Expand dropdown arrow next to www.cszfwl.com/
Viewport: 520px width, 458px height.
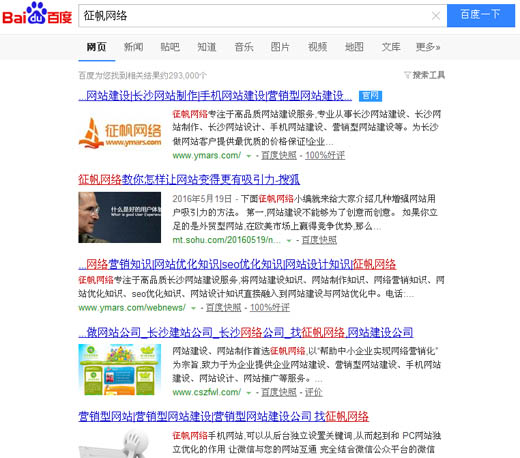(248, 393)
